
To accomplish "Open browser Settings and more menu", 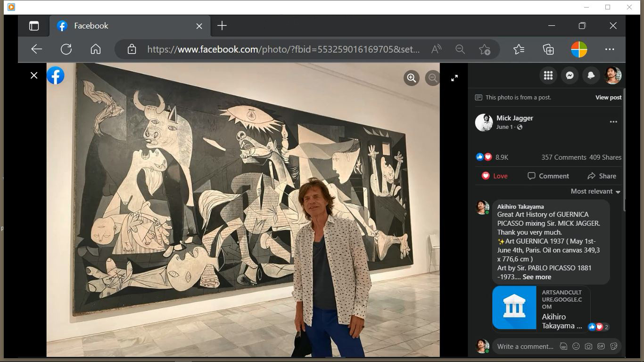I will 610,49.
